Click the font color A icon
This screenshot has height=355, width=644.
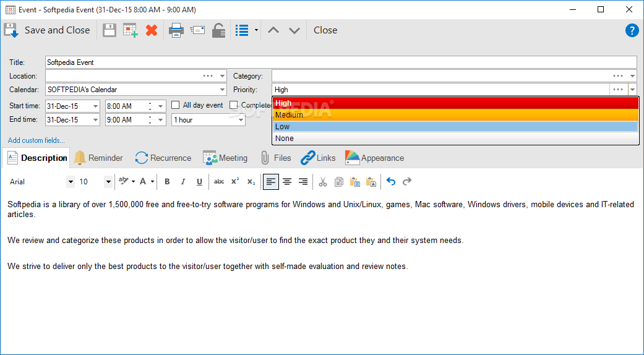[143, 181]
